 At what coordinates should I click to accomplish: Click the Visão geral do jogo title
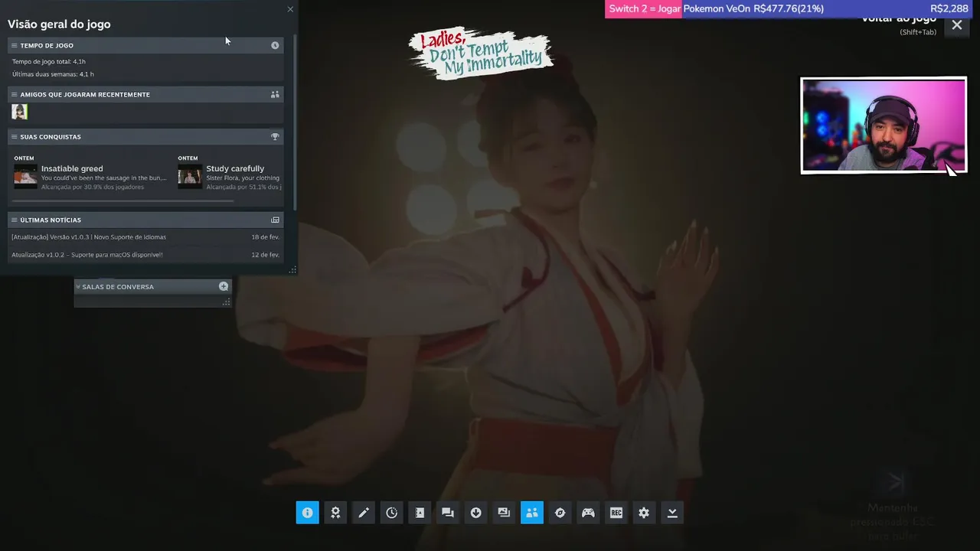click(59, 24)
